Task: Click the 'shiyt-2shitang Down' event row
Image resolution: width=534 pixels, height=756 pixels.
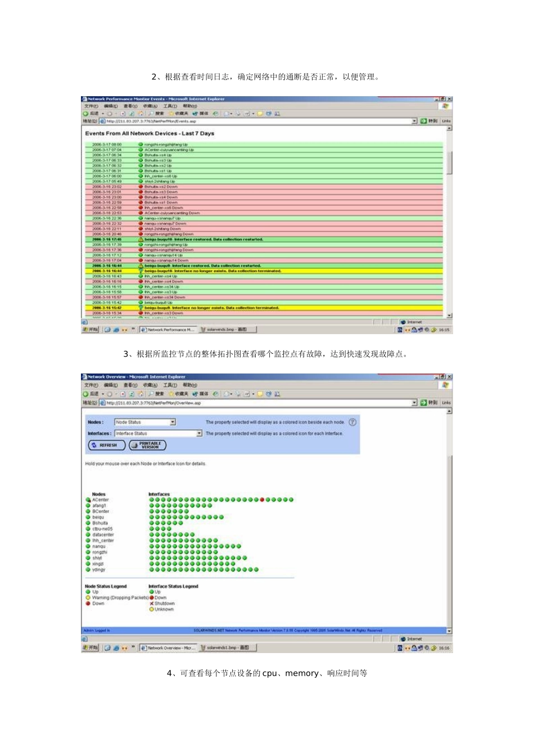Action: [264, 229]
